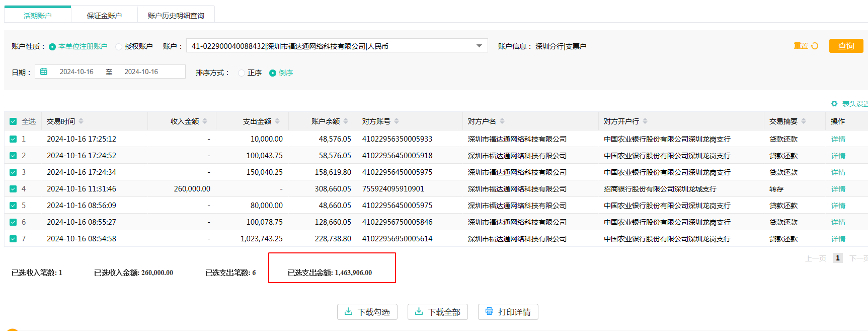Screen dimensions: 868x331
Task: Uncheck row 7 checkbox
Action: [13, 239]
